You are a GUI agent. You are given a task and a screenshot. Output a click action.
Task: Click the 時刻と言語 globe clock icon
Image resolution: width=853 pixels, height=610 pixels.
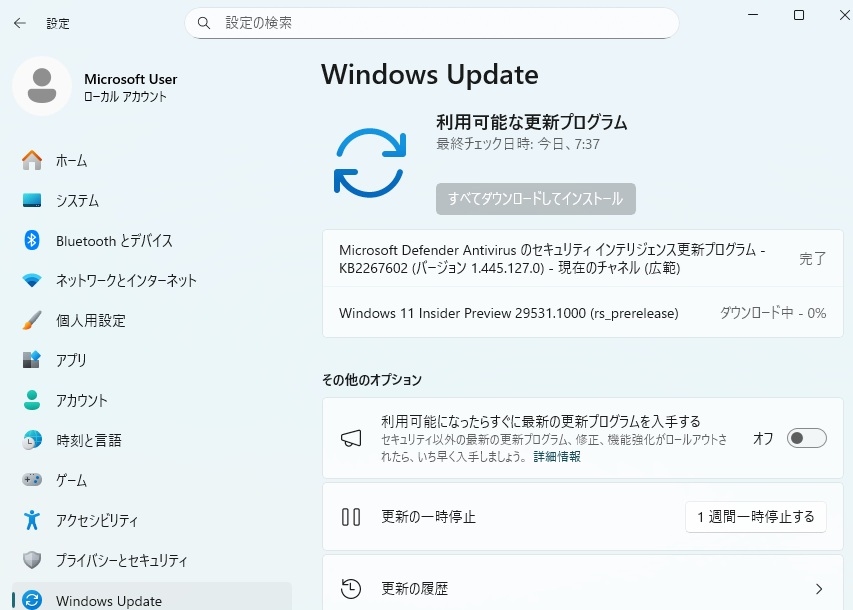click(32, 440)
